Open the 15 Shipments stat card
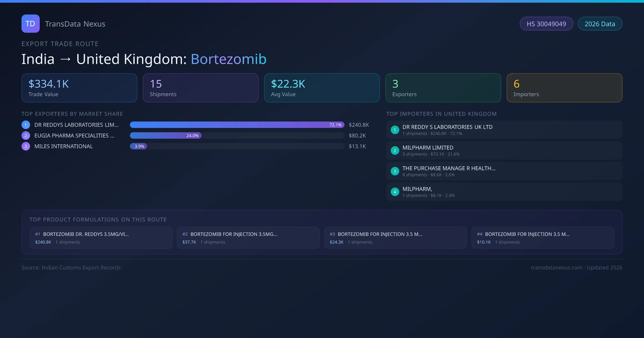 point(200,88)
